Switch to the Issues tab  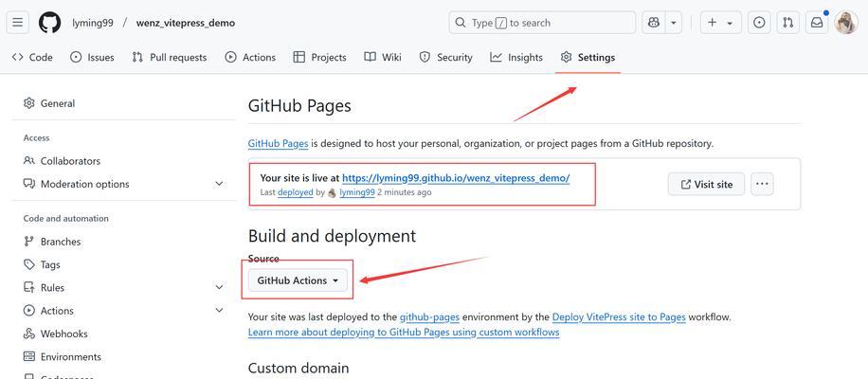(92, 57)
